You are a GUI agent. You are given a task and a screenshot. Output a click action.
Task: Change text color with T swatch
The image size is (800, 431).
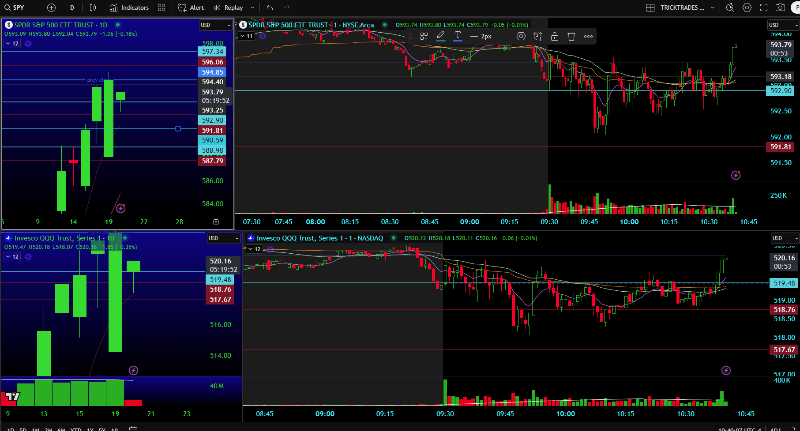pyautogui.click(x=458, y=36)
